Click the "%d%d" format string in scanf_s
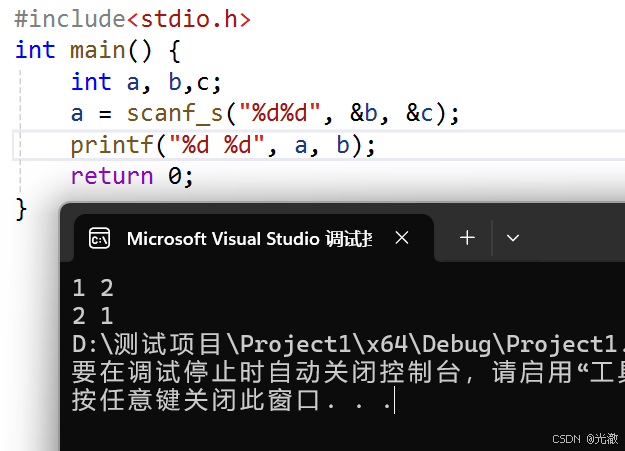Image resolution: width=625 pixels, height=451 pixels. tap(279, 113)
